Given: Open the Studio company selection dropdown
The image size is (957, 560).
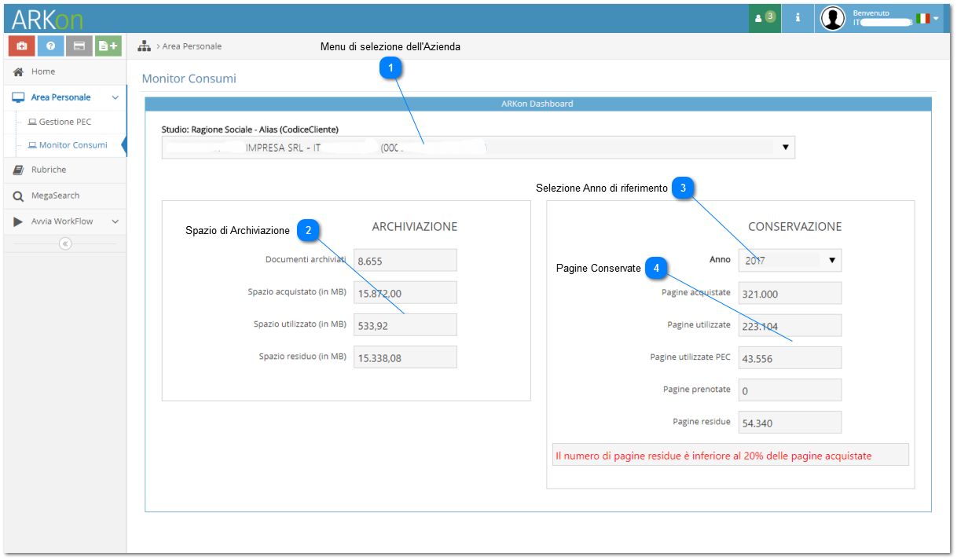Looking at the screenshot, I should (478, 147).
